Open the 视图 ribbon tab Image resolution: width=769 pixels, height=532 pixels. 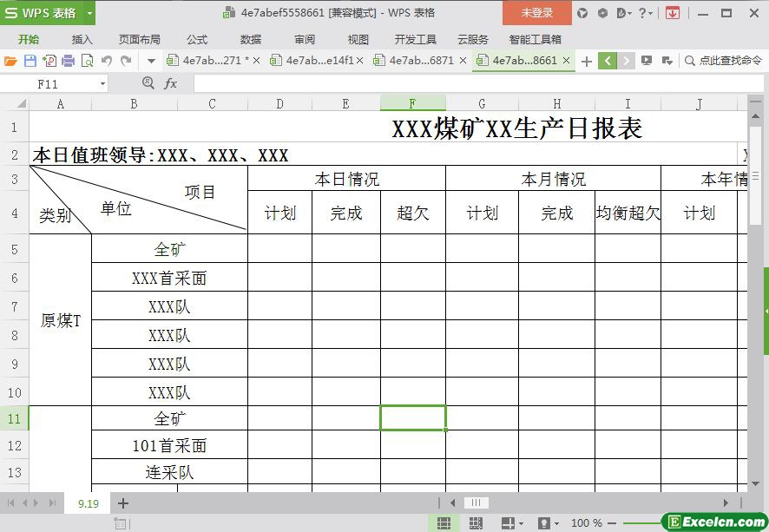(358, 40)
